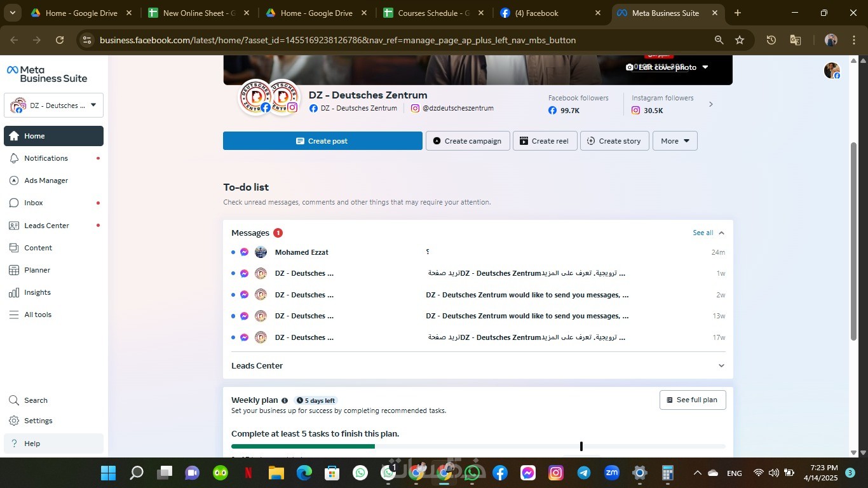Open the DZ - Deutsches account selector dropdown
Screen dimensions: 868x488
coord(53,105)
